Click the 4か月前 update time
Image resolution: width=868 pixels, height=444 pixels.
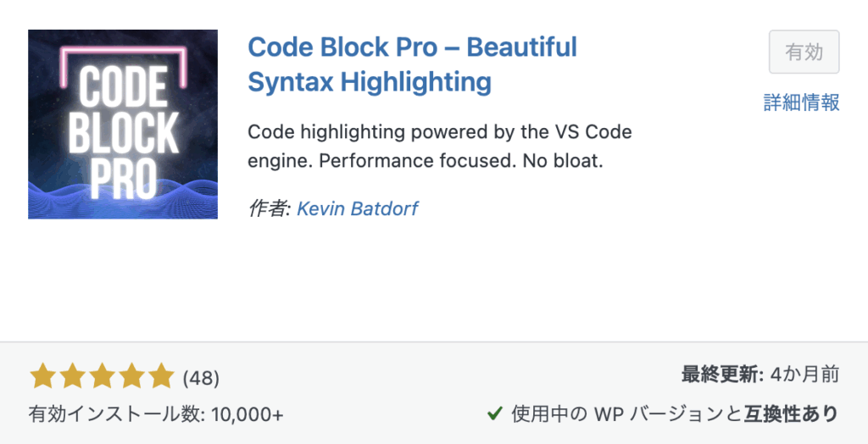804,374
